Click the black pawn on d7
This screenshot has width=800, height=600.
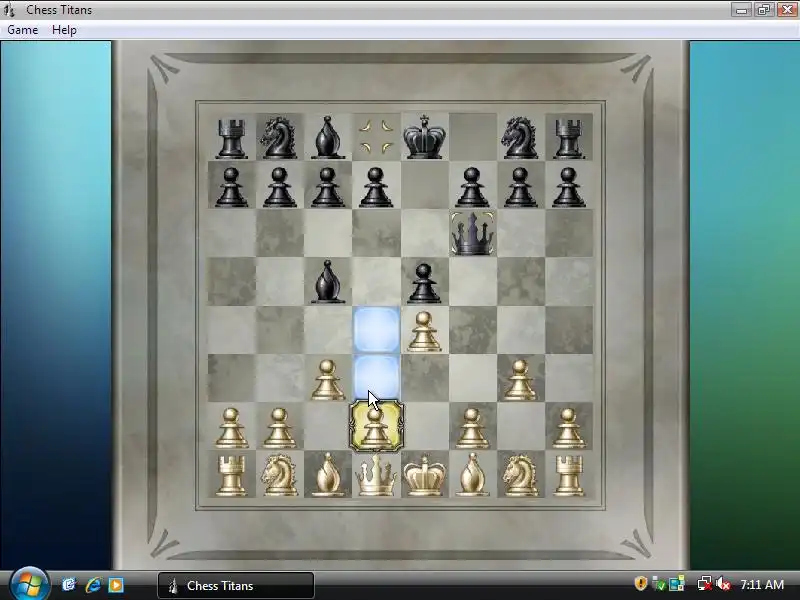pyautogui.click(x=376, y=187)
